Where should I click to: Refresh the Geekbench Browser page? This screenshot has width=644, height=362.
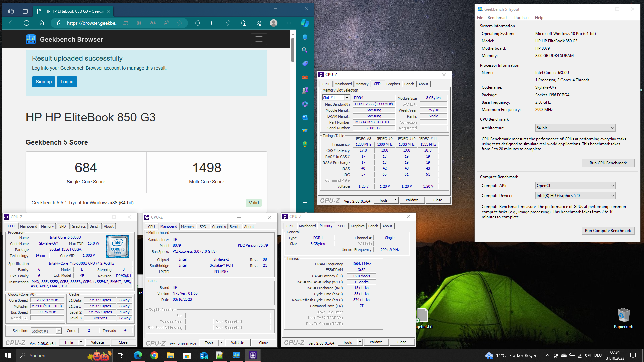click(26, 23)
